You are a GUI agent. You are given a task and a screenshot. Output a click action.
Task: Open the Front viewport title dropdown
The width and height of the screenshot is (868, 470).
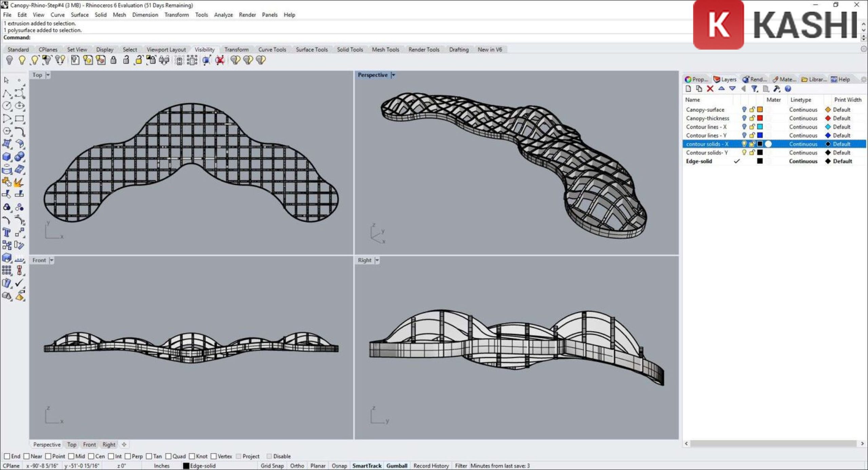click(x=52, y=260)
